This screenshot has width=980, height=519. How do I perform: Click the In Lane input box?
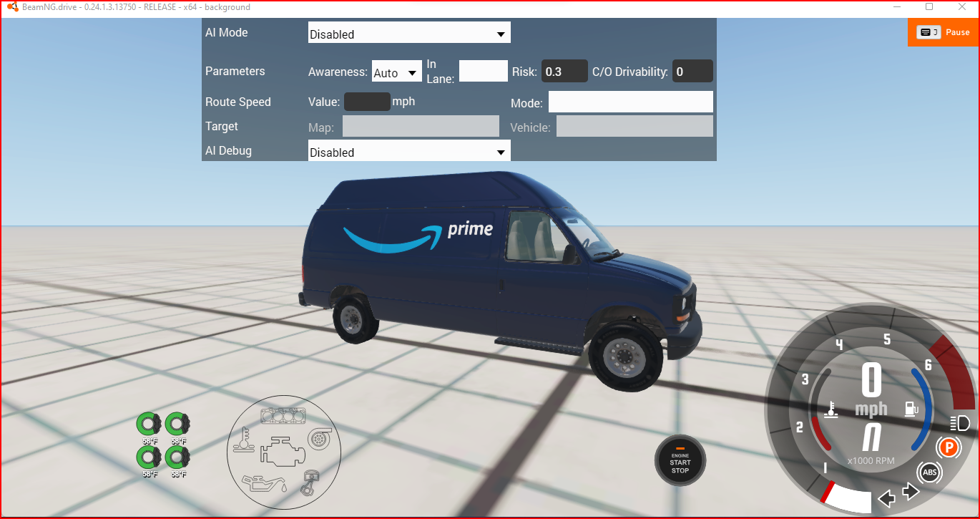pos(484,71)
